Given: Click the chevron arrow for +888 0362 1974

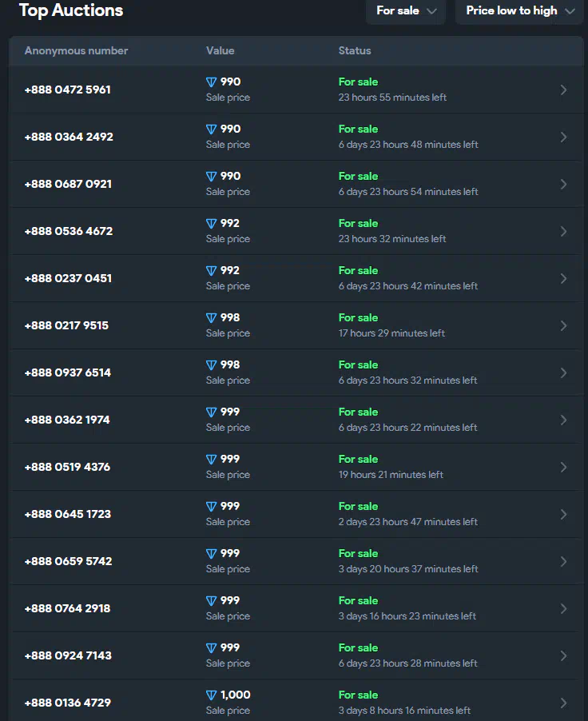Looking at the screenshot, I should 563,420.
